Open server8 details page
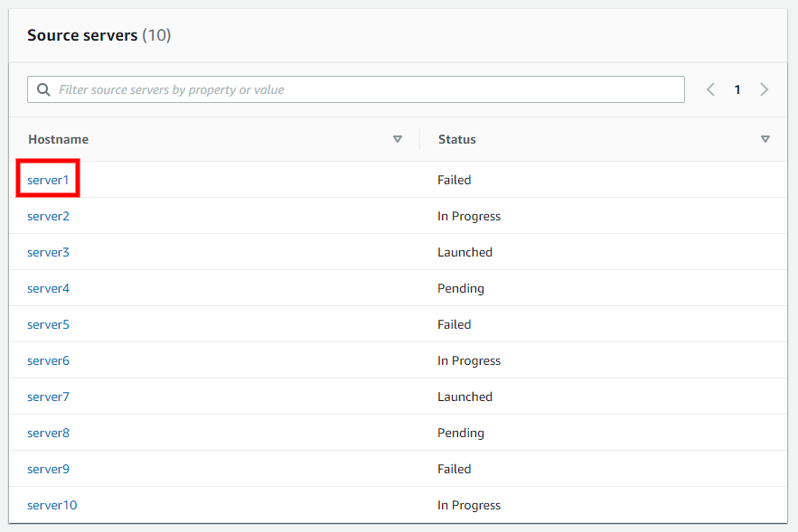 coord(48,433)
